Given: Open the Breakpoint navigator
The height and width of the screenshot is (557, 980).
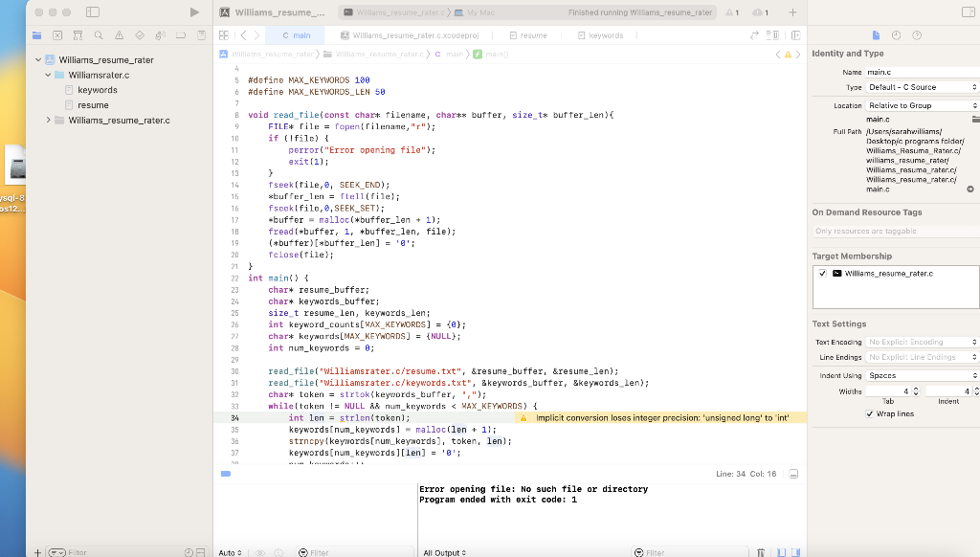Looking at the screenshot, I should pyautogui.click(x=181, y=35).
